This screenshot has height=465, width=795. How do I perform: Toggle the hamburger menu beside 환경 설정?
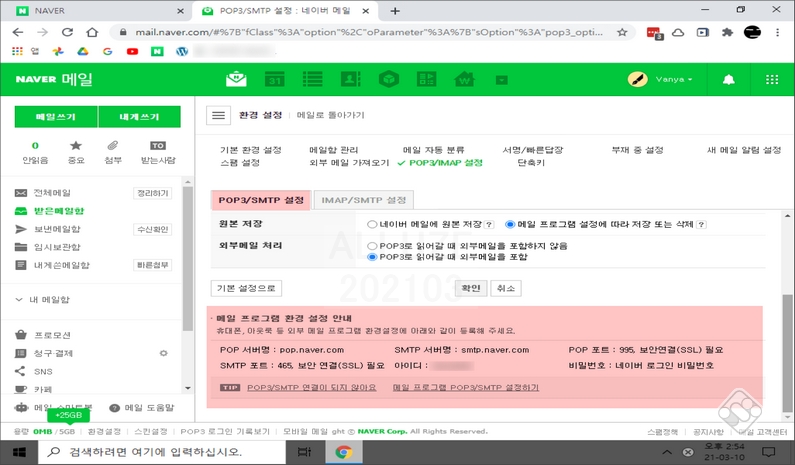(x=219, y=116)
